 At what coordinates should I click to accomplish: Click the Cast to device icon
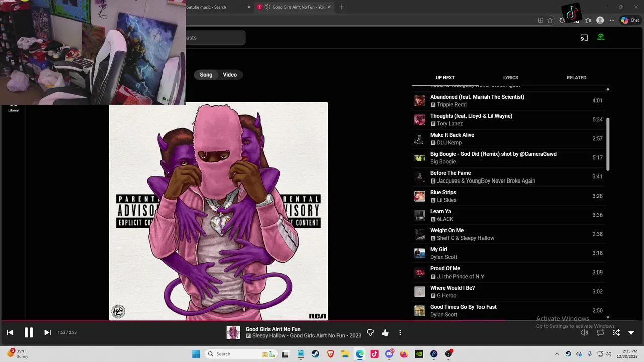click(584, 37)
